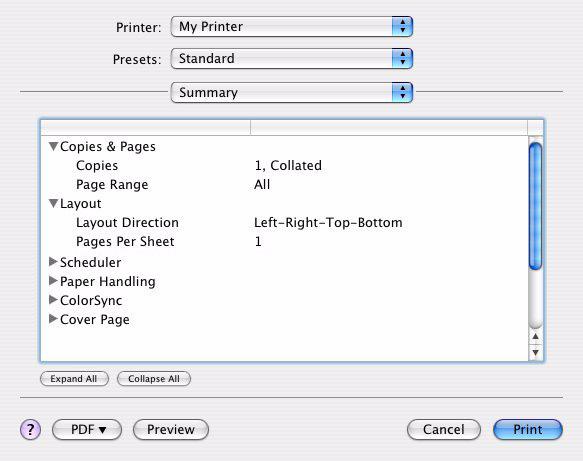Open the PDF menu button

point(87,430)
